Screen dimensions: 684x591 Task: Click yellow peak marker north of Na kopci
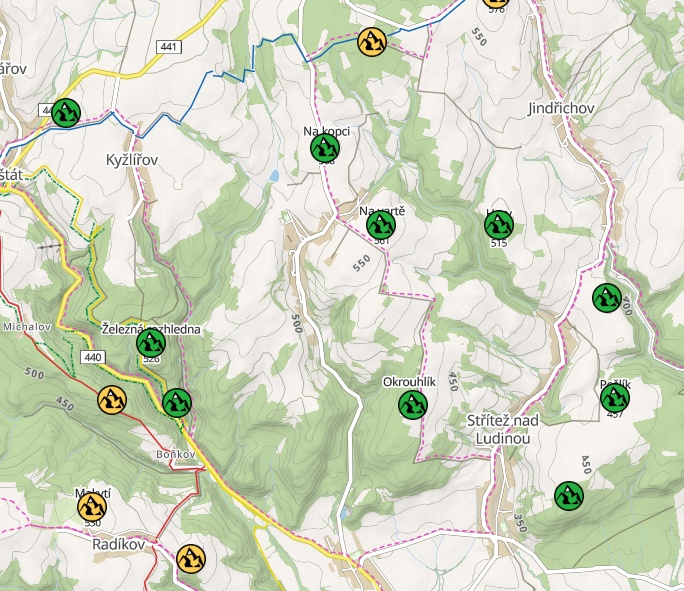(x=372, y=42)
